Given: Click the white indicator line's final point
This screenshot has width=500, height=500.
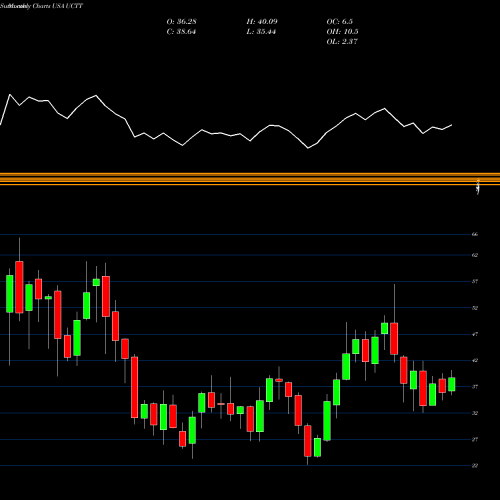Looking at the screenshot, I should 452,125.
